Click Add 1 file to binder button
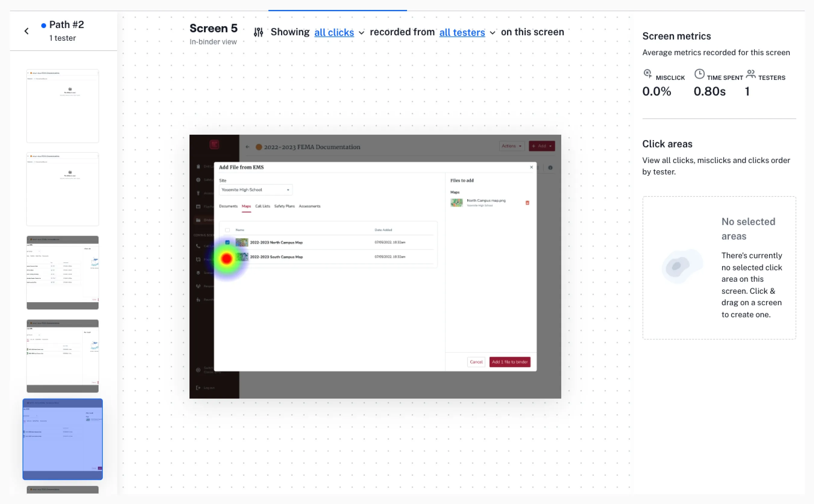 coord(510,362)
